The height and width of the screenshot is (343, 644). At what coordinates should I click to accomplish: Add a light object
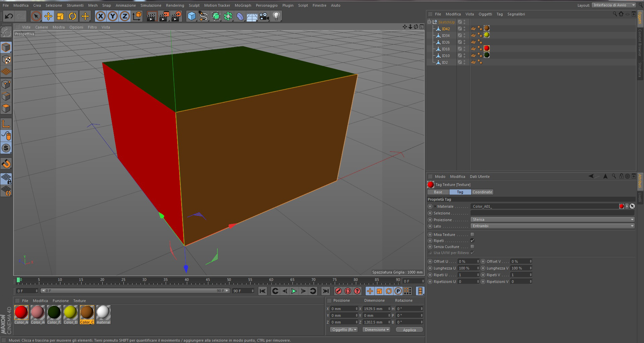point(276,16)
